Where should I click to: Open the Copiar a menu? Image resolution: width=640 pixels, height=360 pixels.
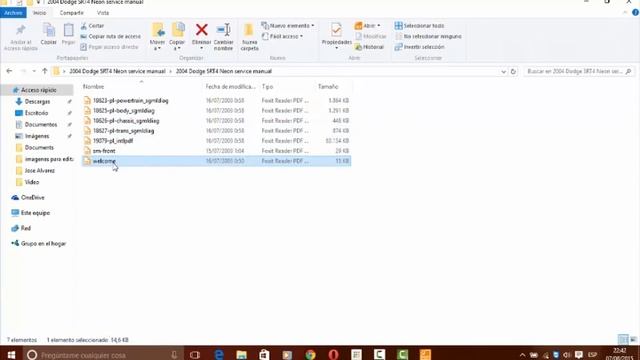tap(177, 37)
